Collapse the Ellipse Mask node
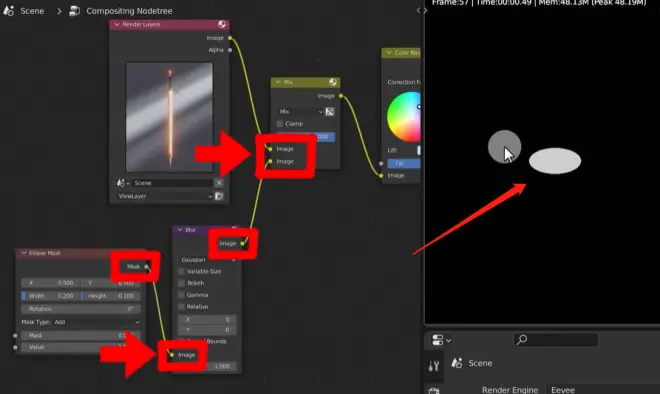 pyautogui.click(x=24, y=253)
